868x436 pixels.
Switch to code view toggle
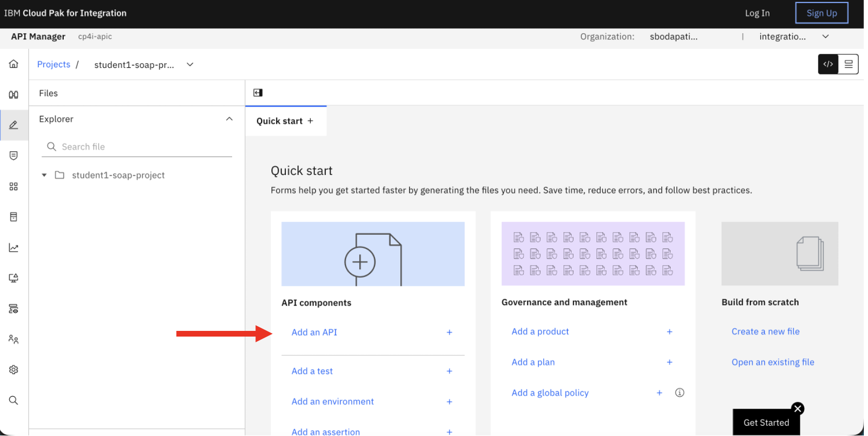click(x=828, y=64)
